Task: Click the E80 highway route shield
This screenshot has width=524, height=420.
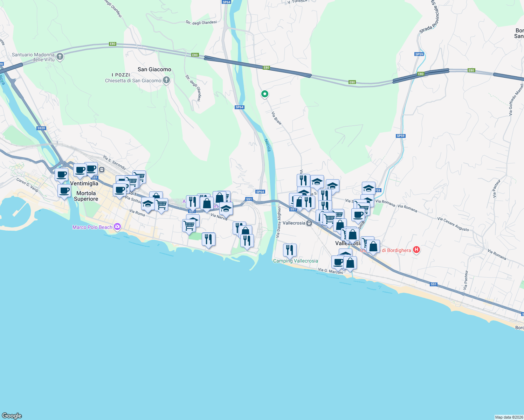Action: (112, 44)
